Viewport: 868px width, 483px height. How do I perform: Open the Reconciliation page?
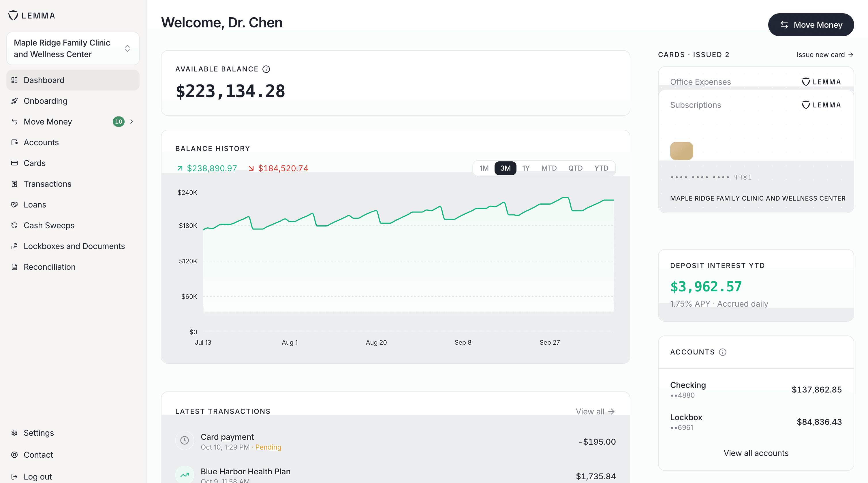[x=73, y=267]
